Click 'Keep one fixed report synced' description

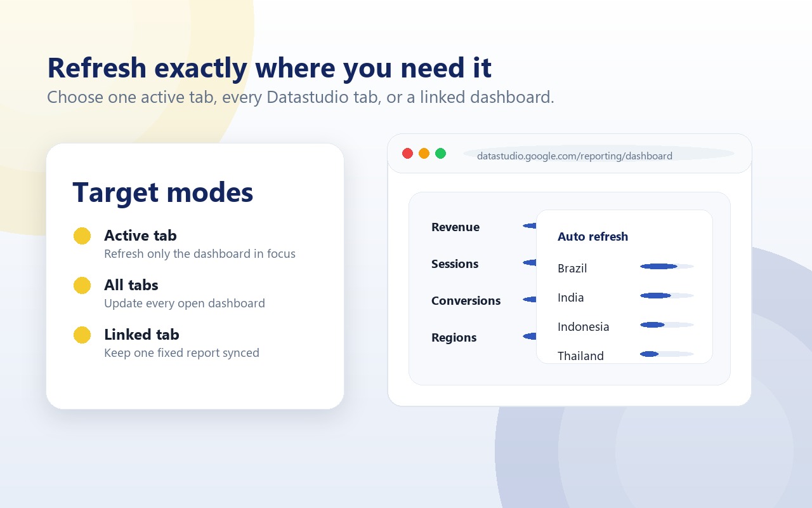tap(181, 353)
